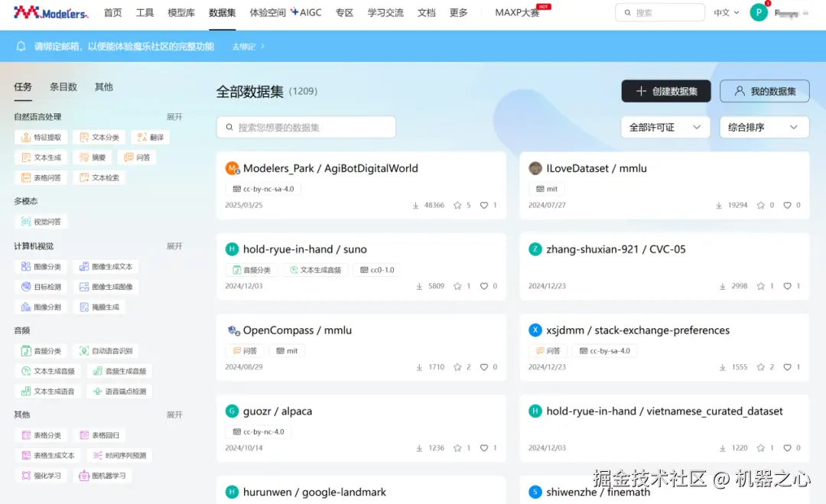826x504 pixels.
Task: Open OpenCompass / mmlu dataset
Action: point(297,330)
